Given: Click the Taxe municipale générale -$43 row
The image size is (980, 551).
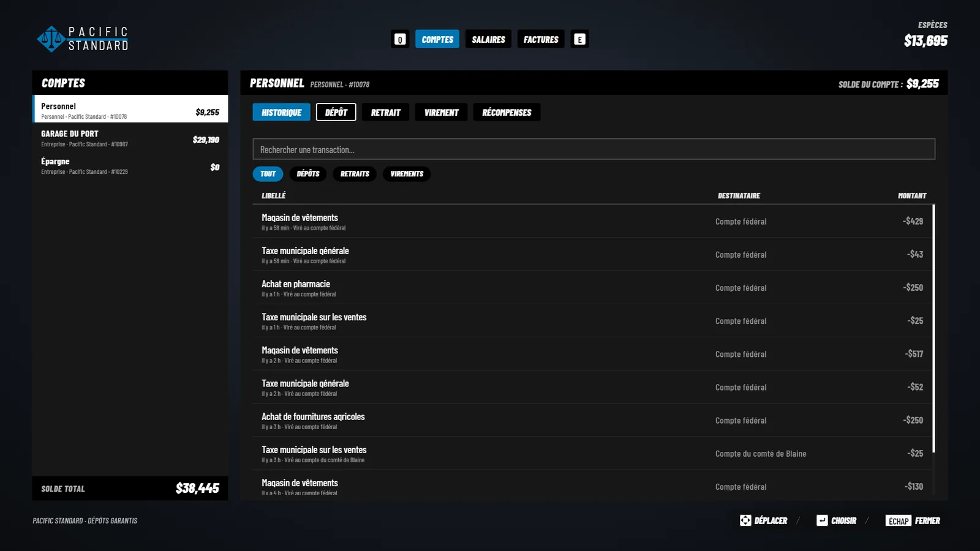Looking at the screenshot, I should click(592, 255).
